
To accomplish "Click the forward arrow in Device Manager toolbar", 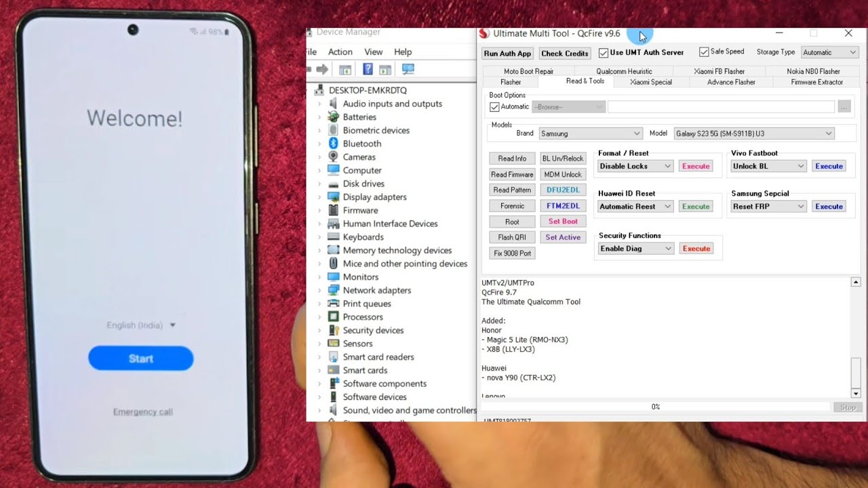I will (x=322, y=69).
